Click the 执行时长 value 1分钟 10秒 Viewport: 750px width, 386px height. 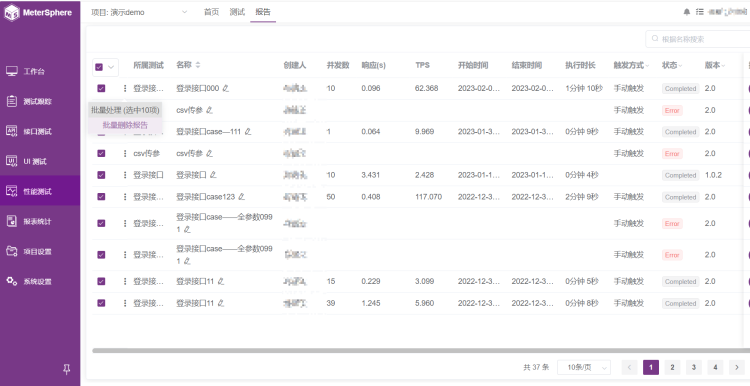584,88
